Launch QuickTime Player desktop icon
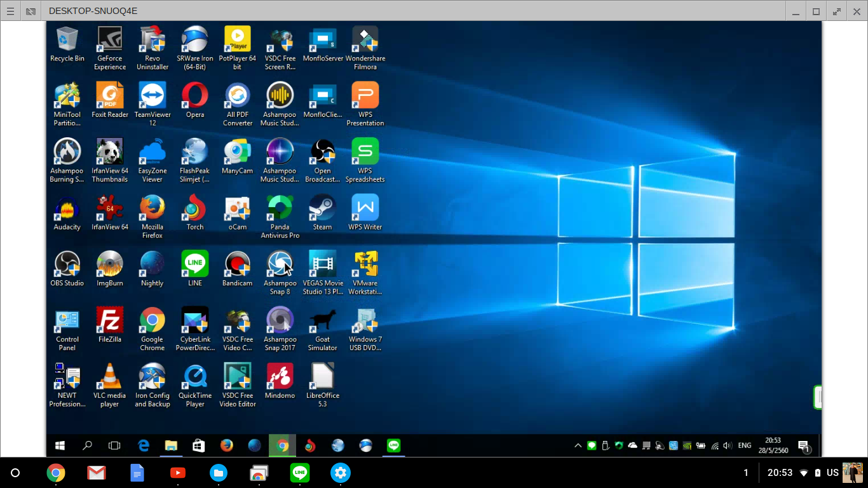The height and width of the screenshot is (488, 868). click(x=195, y=385)
